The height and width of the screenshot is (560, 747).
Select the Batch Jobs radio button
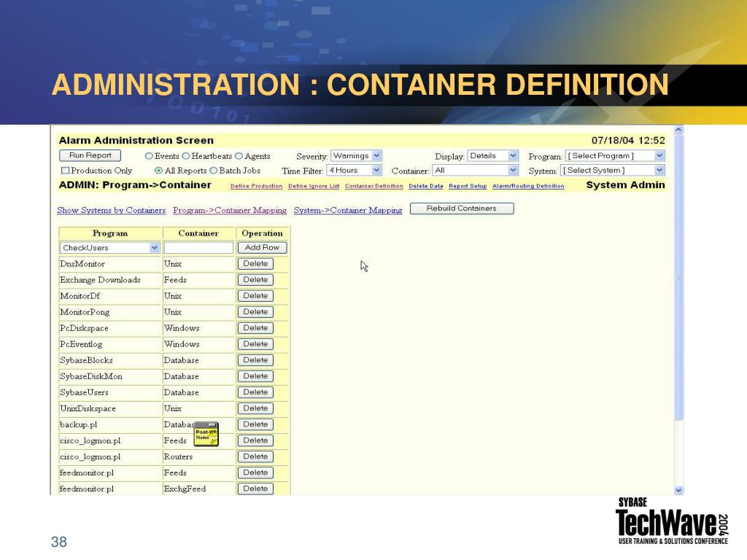coord(214,171)
